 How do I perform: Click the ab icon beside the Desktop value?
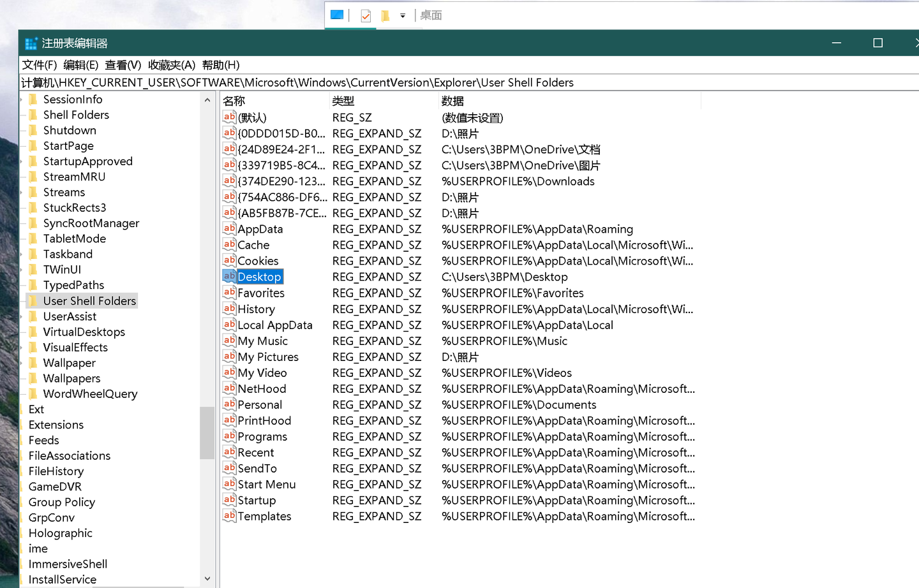tap(229, 277)
